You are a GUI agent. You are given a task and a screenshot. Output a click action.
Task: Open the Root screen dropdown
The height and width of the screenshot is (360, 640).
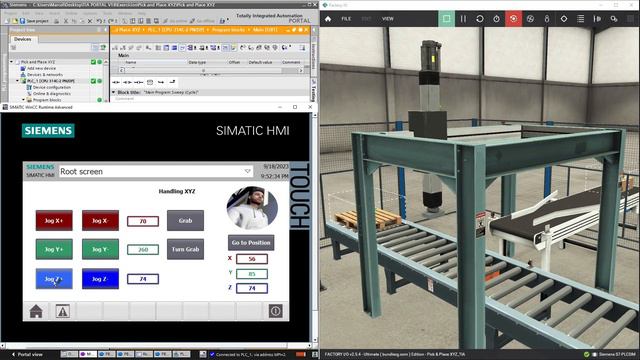[247, 171]
